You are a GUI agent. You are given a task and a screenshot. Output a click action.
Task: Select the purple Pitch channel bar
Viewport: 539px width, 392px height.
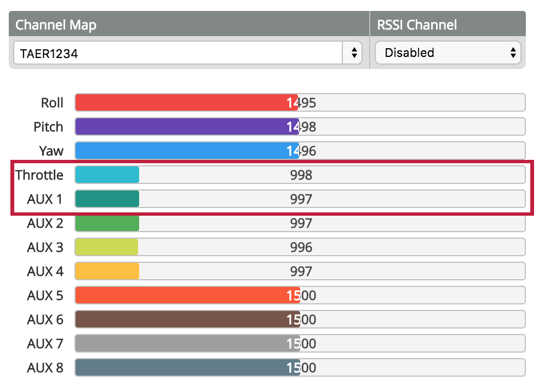[x=186, y=127]
